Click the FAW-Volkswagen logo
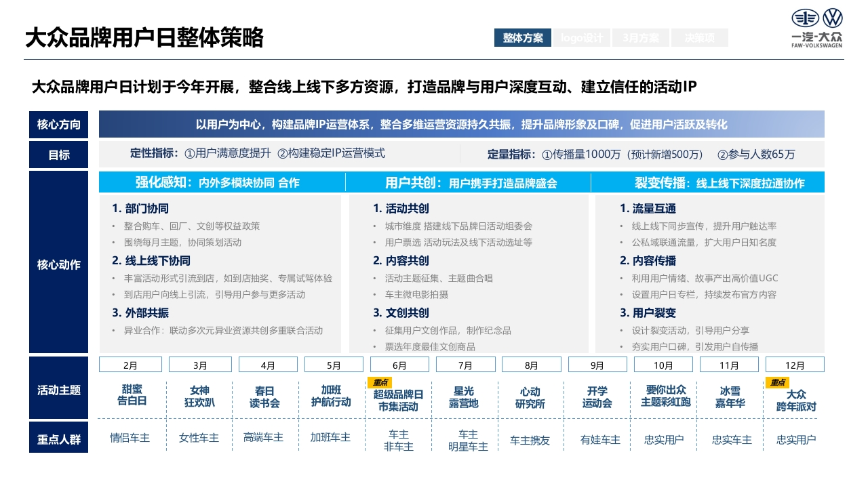This screenshot has width=868, height=488. coord(817,29)
